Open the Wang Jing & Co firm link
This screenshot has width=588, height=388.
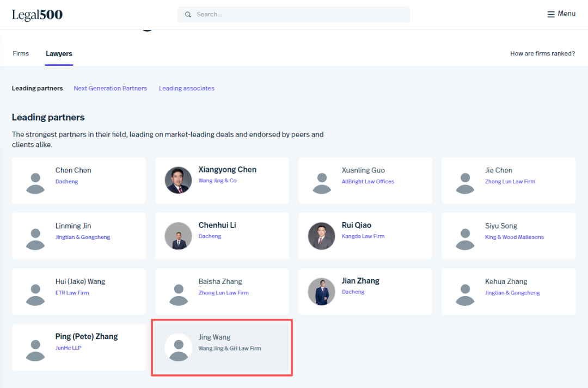217,181
